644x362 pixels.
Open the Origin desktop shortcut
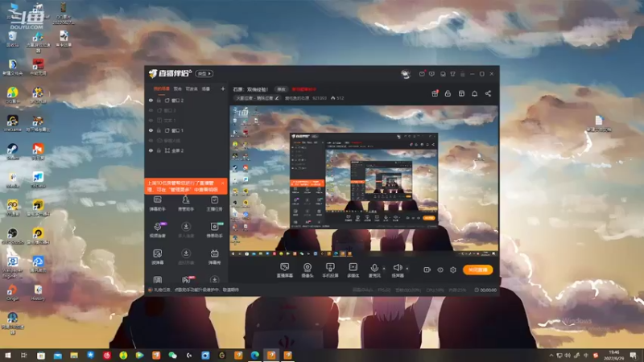click(x=12, y=293)
